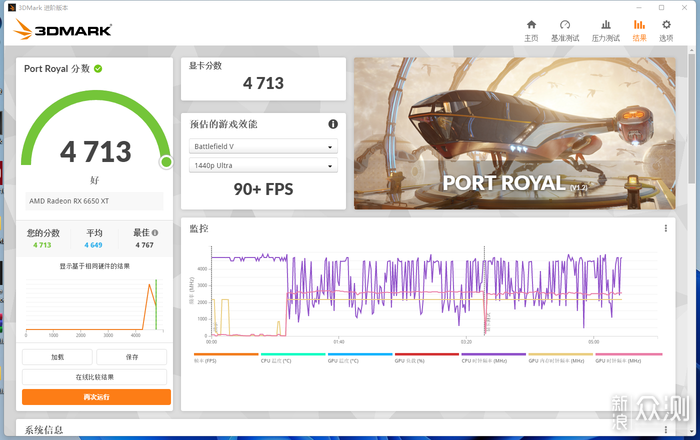Click the 3DMark title bar app icon
The height and width of the screenshot is (440, 700).
coord(12,8)
